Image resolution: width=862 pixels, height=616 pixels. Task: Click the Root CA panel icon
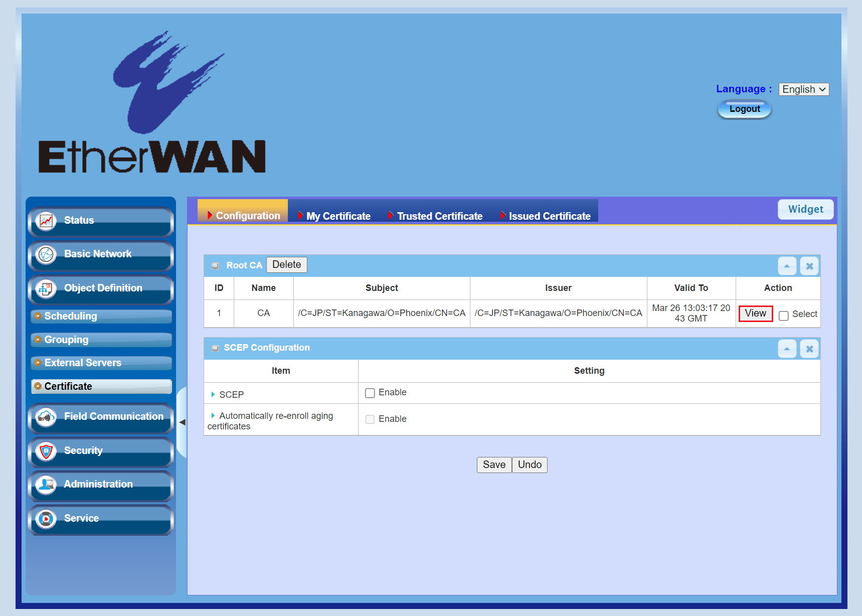(215, 265)
